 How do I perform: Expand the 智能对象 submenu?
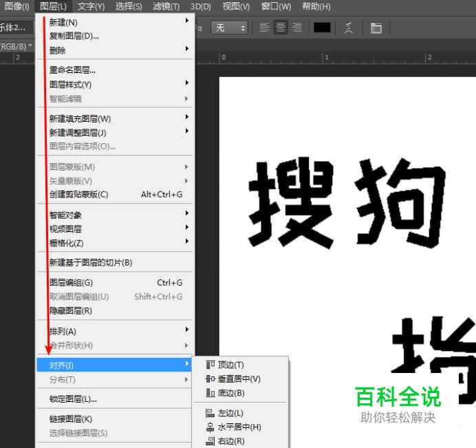[115, 215]
